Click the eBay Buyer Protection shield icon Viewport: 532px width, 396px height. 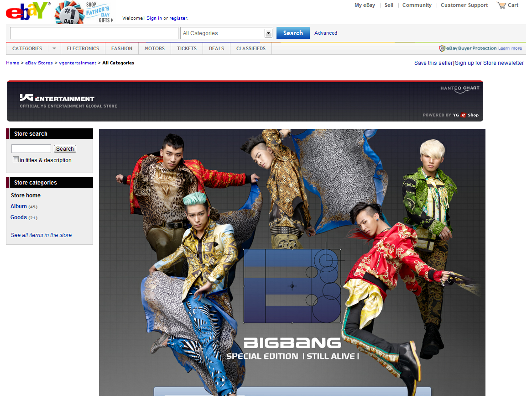(442, 48)
